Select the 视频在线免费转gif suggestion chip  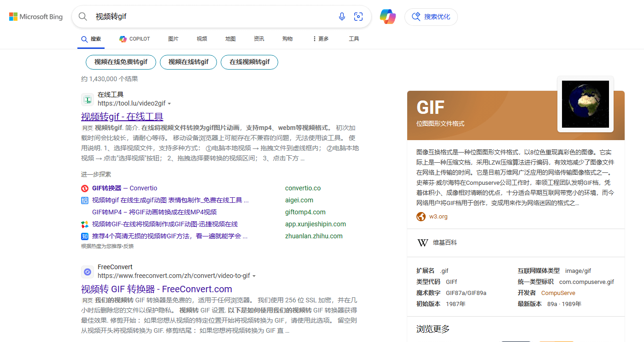point(121,62)
